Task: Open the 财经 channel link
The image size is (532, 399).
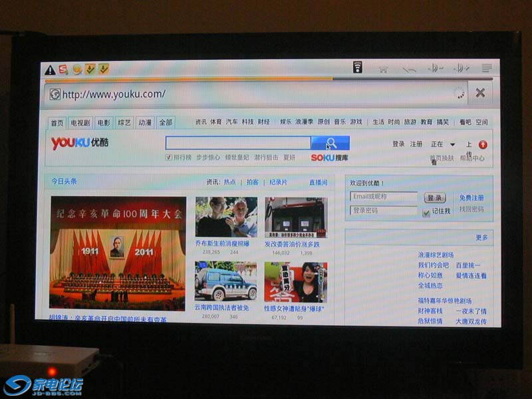Action: [263, 122]
